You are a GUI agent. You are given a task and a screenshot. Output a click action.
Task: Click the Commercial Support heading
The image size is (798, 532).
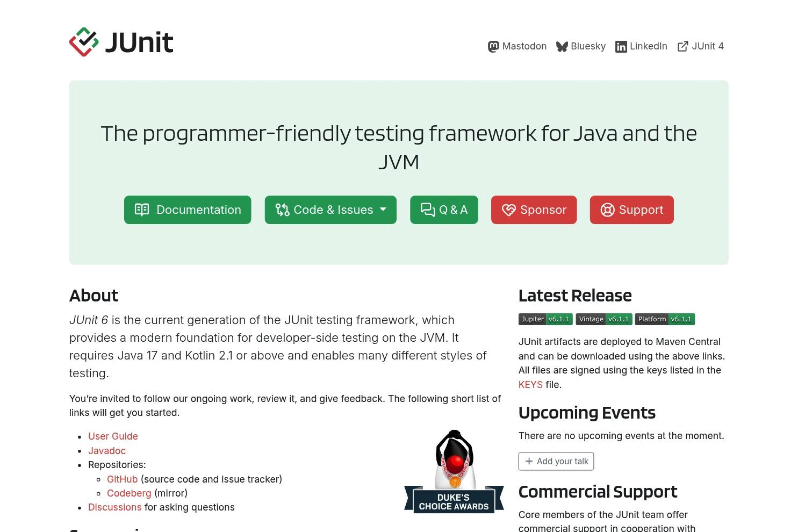click(598, 492)
